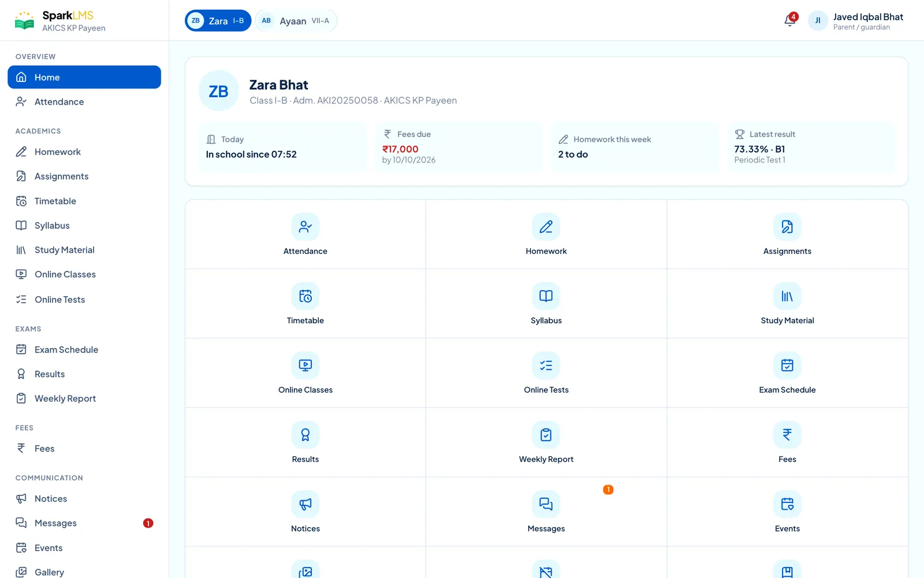Viewport: 924px width, 578px height.
Task: Open the Javed Iqbal Bhat profile
Action: (856, 21)
